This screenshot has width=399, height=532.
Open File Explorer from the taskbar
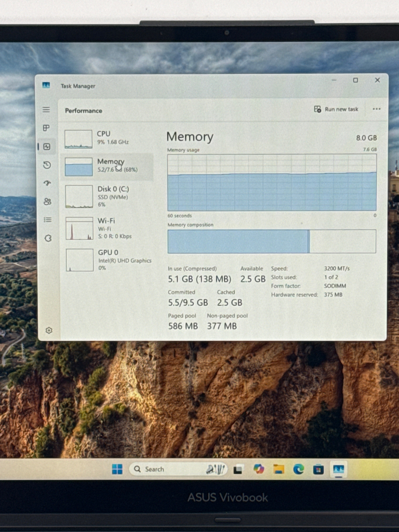pyautogui.click(x=279, y=469)
